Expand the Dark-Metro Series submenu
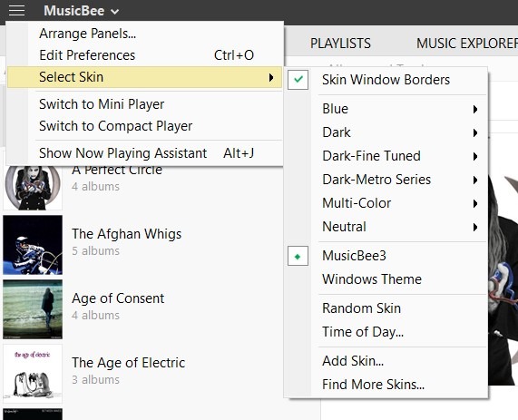518x420 pixels. click(386, 180)
